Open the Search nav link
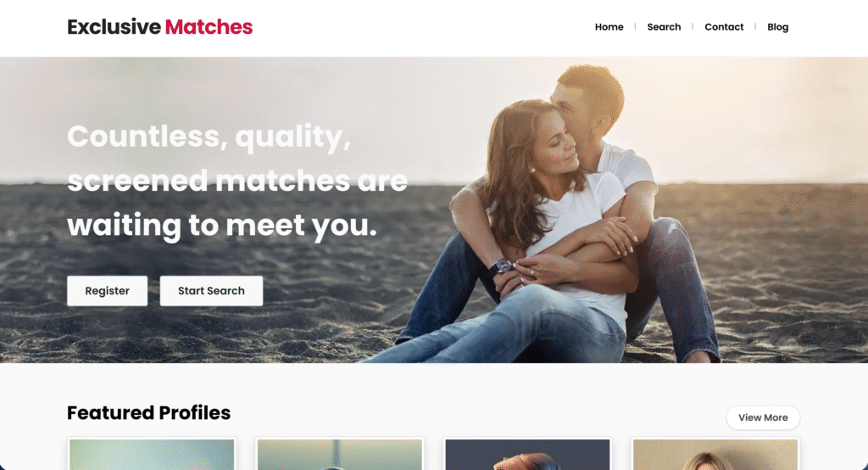The height and width of the screenshot is (470, 868). click(x=664, y=26)
